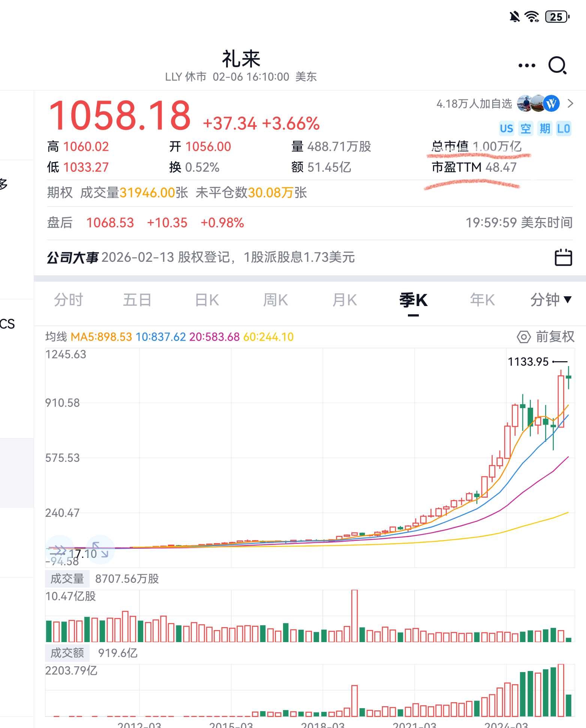Switch to the 日K chart tab
Screen dimensions: 586x728
click(x=207, y=300)
